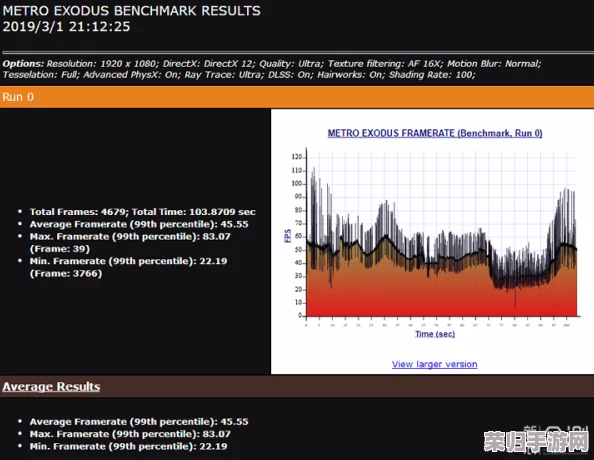Click the Time (sec) axis label
594x460 pixels.
click(x=435, y=334)
